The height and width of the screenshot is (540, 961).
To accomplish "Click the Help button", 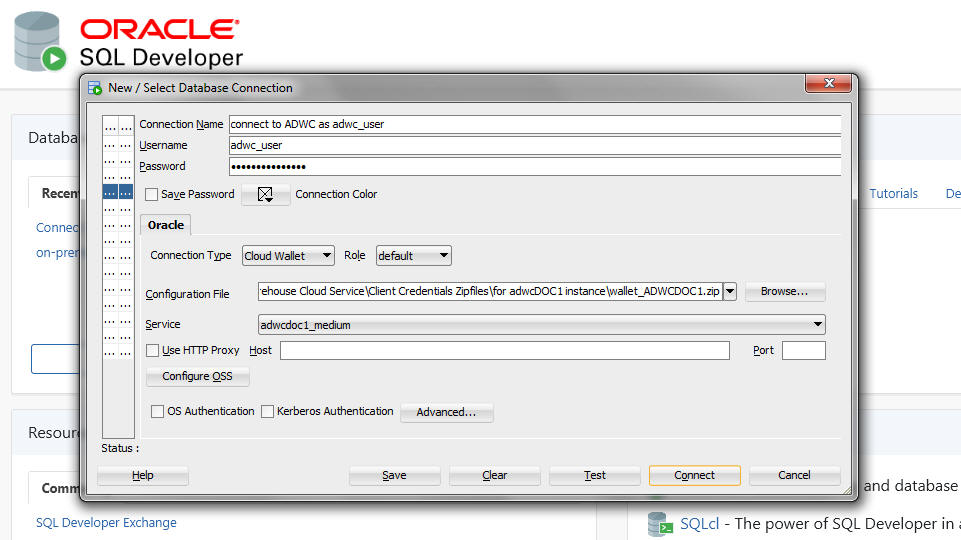I will point(143,475).
